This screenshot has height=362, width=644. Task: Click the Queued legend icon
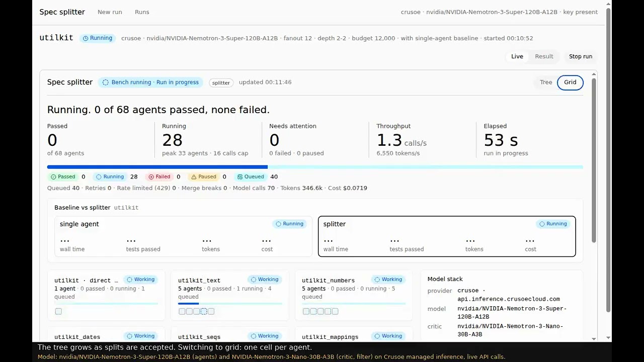click(x=240, y=177)
